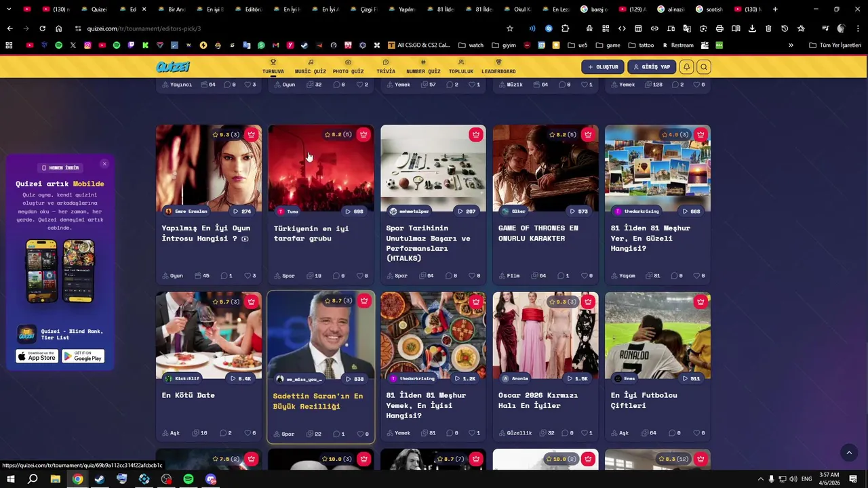Open GAME OF THRONES EN ONURLU KARAKTER
868x488 pixels.
(x=538, y=233)
